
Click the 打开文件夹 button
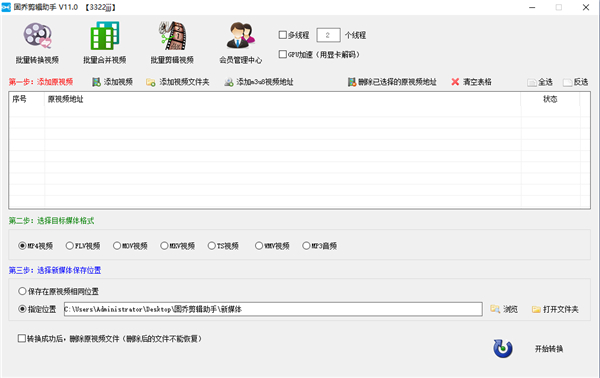pos(555,309)
